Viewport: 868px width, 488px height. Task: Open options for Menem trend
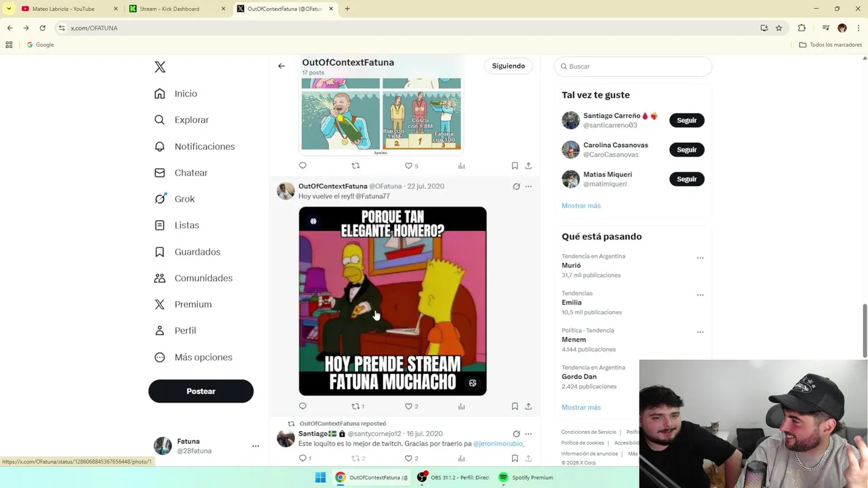tap(701, 332)
